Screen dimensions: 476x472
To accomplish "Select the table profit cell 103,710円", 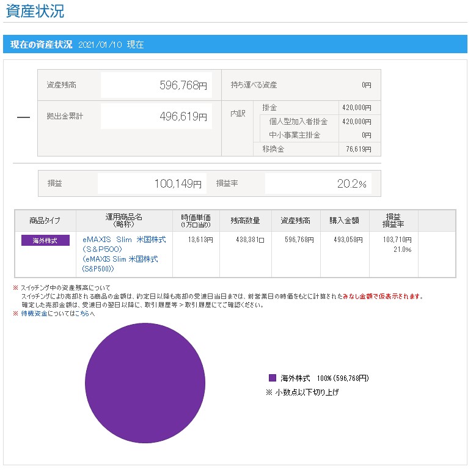I will pyautogui.click(x=397, y=240).
